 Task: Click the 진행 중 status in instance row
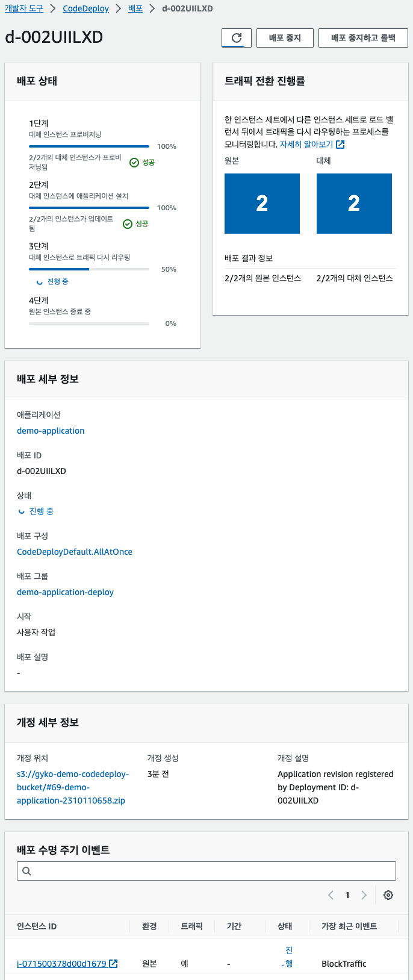288,957
